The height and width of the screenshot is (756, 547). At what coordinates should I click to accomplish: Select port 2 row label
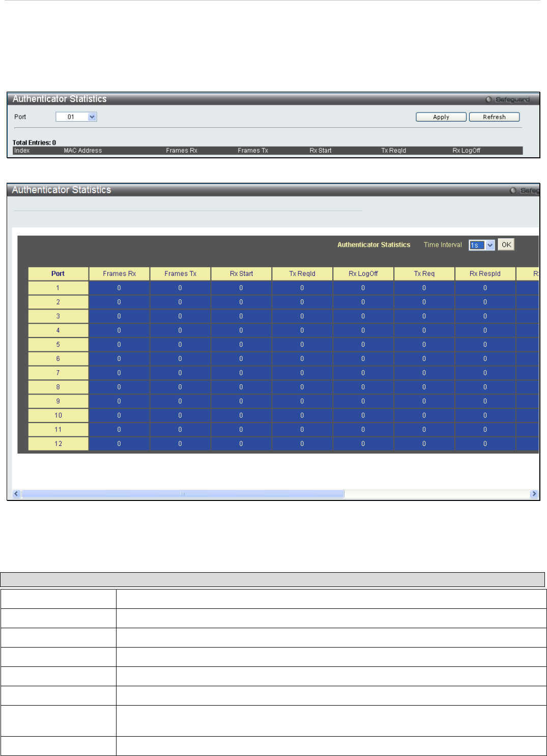point(58,302)
